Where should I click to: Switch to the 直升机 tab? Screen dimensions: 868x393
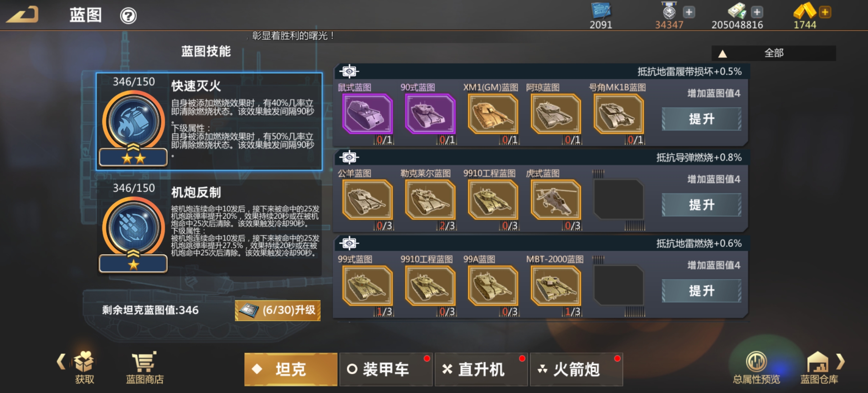pyautogui.click(x=481, y=369)
